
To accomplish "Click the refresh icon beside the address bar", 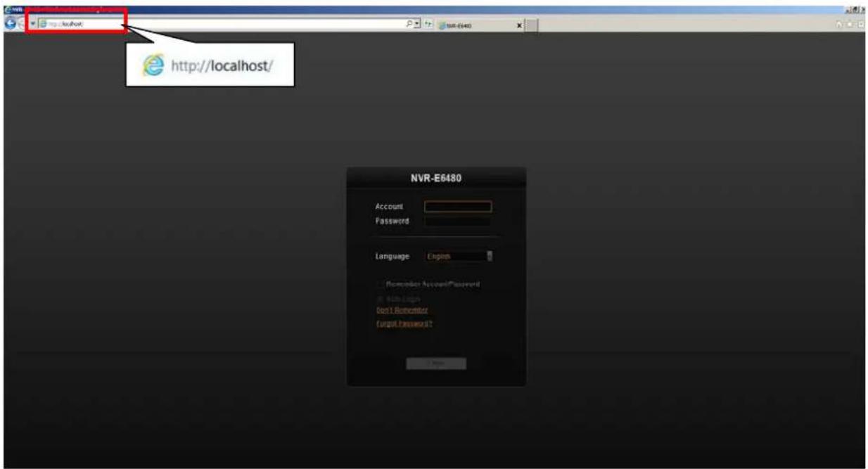I will point(428,24).
